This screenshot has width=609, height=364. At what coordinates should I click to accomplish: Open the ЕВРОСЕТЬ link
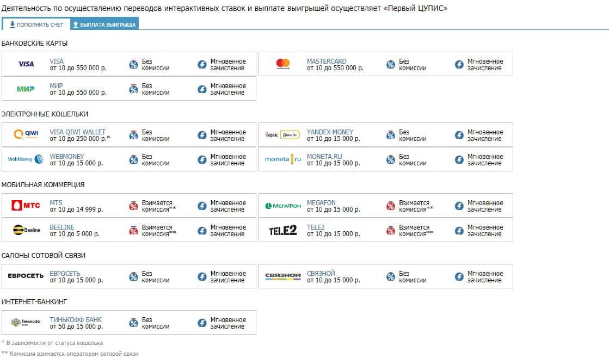point(64,273)
